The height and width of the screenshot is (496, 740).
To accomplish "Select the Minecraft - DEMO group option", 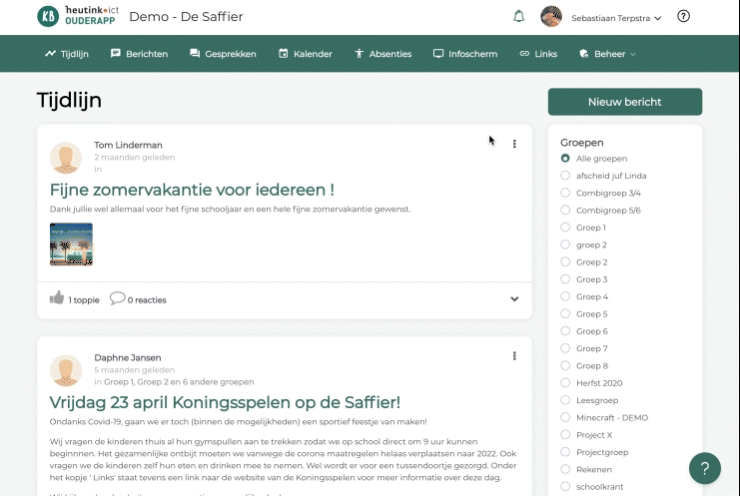I will (566, 417).
